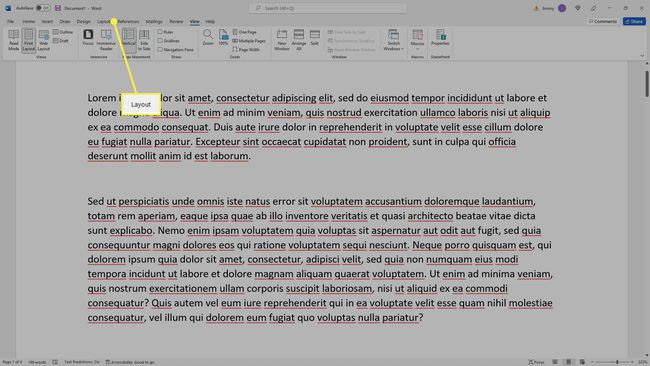This screenshot has height=366, width=650.
Task: Open the Mailings tab
Action: click(x=154, y=21)
